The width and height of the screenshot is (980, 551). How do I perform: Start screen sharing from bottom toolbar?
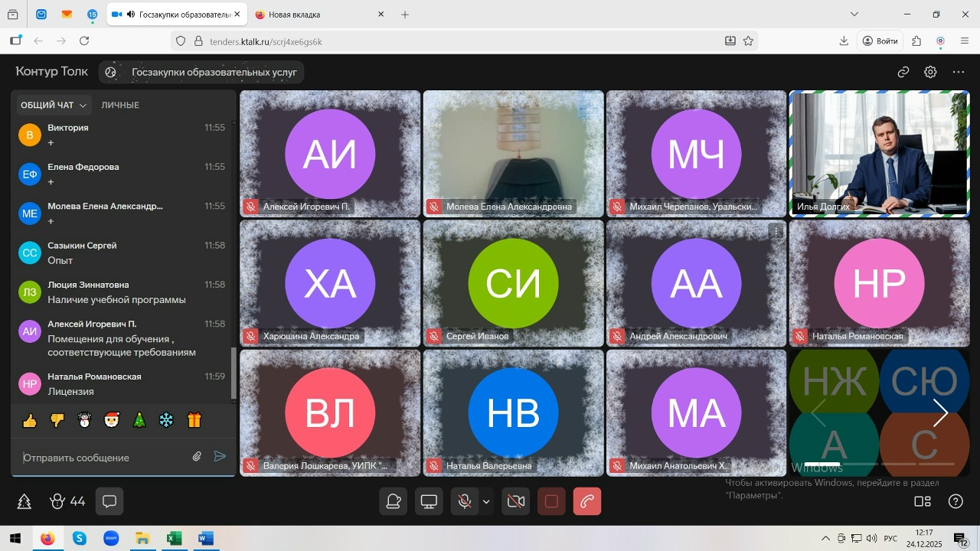pos(430,502)
